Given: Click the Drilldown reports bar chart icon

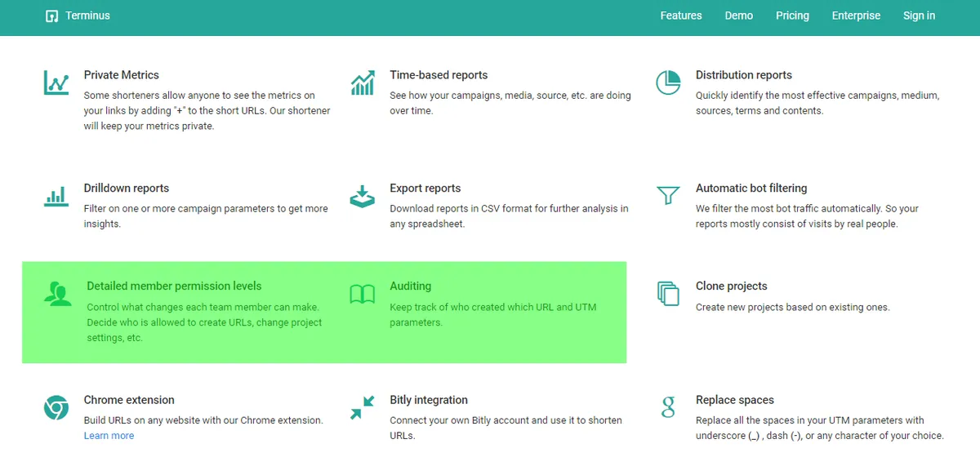Looking at the screenshot, I should point(56,196).
